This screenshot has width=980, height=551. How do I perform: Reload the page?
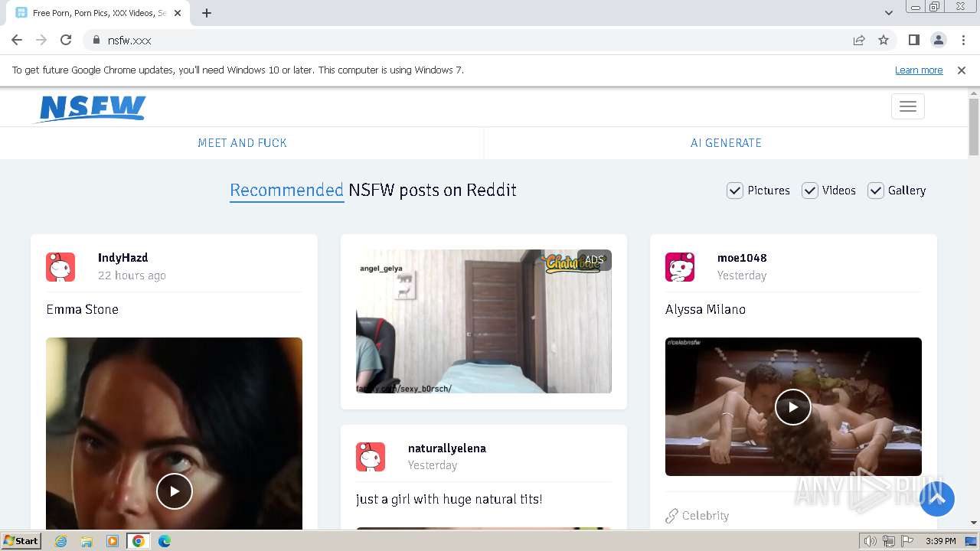66,40
